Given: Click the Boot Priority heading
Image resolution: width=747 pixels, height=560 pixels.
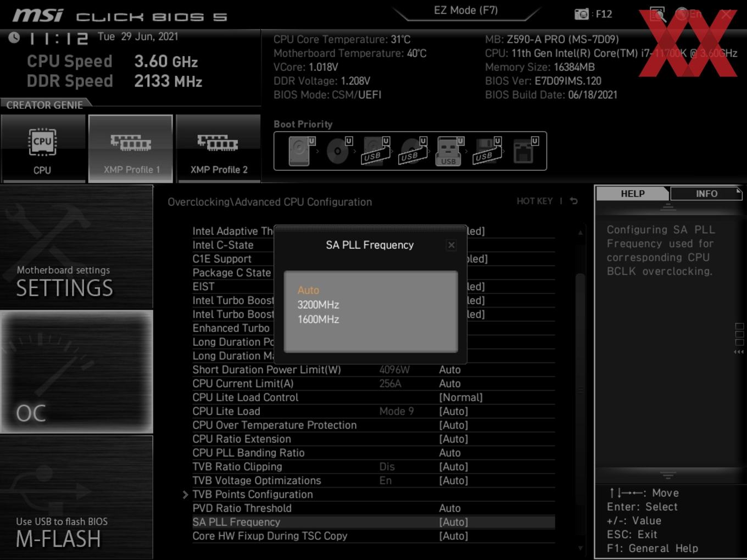Looking at the screenshot, I should [x=303, y=124].
